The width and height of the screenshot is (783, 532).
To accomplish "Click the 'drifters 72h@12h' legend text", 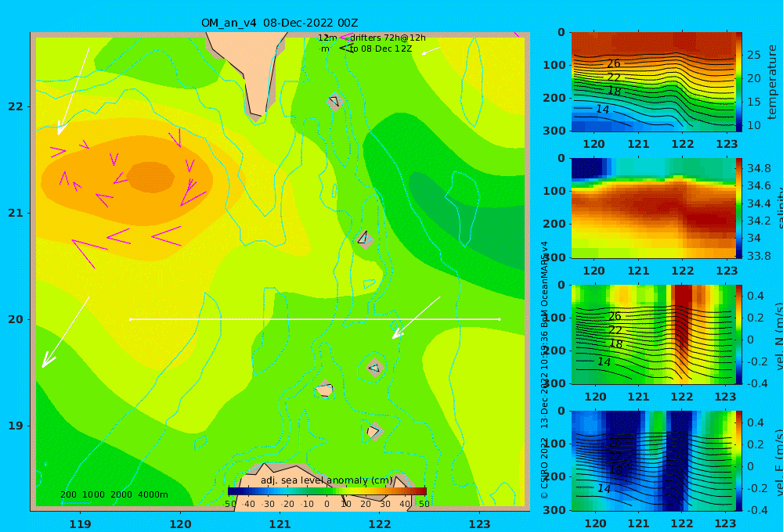I will (388, 38).
